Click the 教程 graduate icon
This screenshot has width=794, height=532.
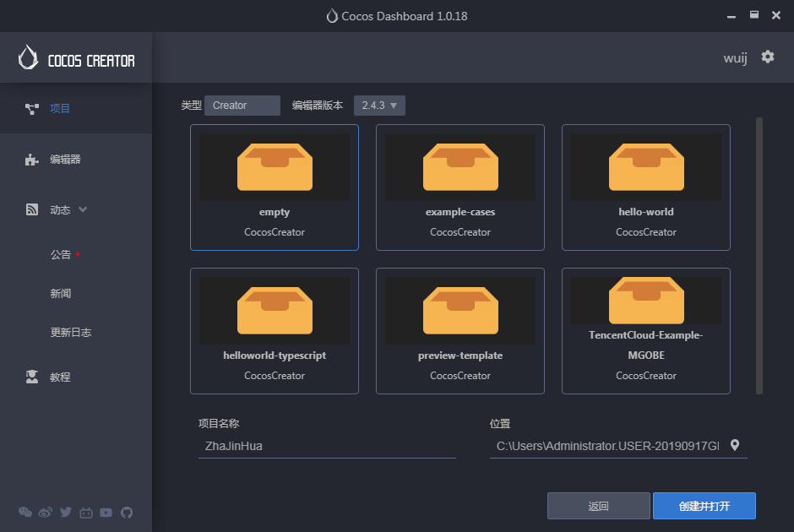pos(32,377)
